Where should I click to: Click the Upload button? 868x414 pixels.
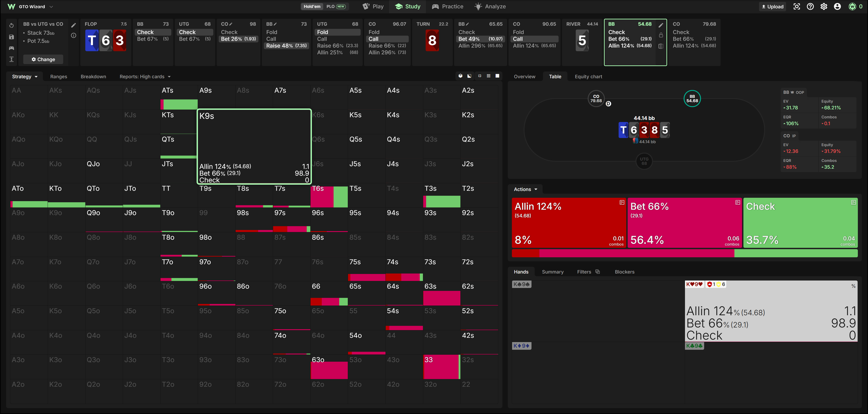pyautogui.click(x=772, y=6)
